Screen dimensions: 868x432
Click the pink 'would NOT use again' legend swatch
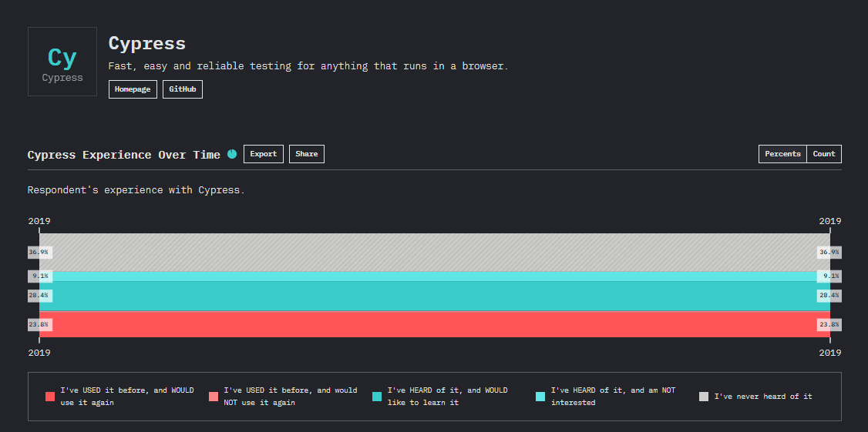(214, 397)
